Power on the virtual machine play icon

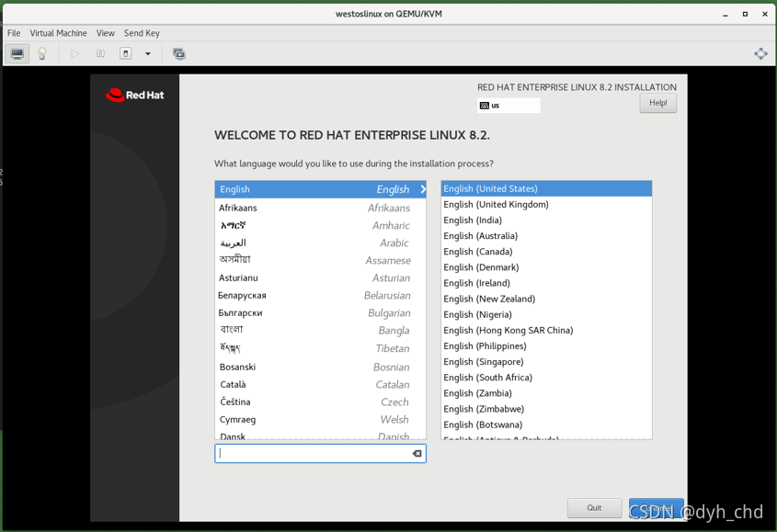(x=74, y=53)
